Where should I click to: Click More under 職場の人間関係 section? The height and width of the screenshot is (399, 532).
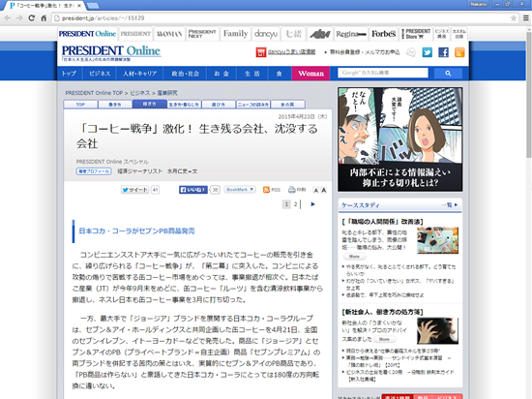(x=354, y=257)
